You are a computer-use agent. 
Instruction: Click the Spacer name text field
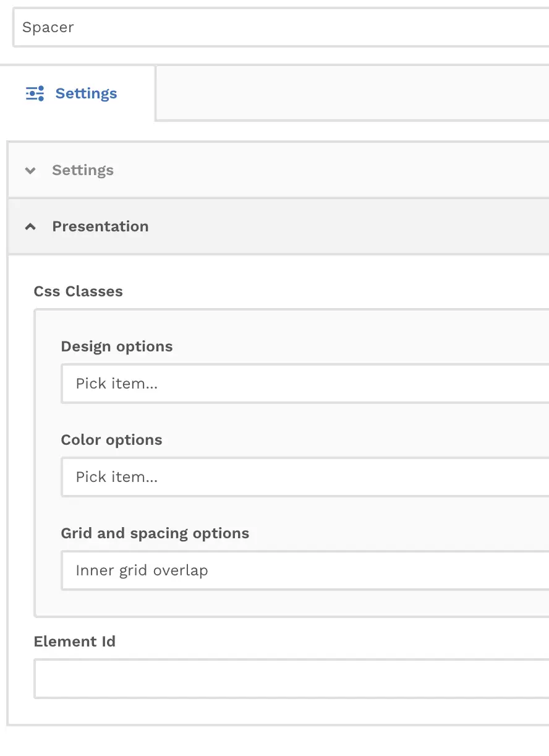click(281, 27)
